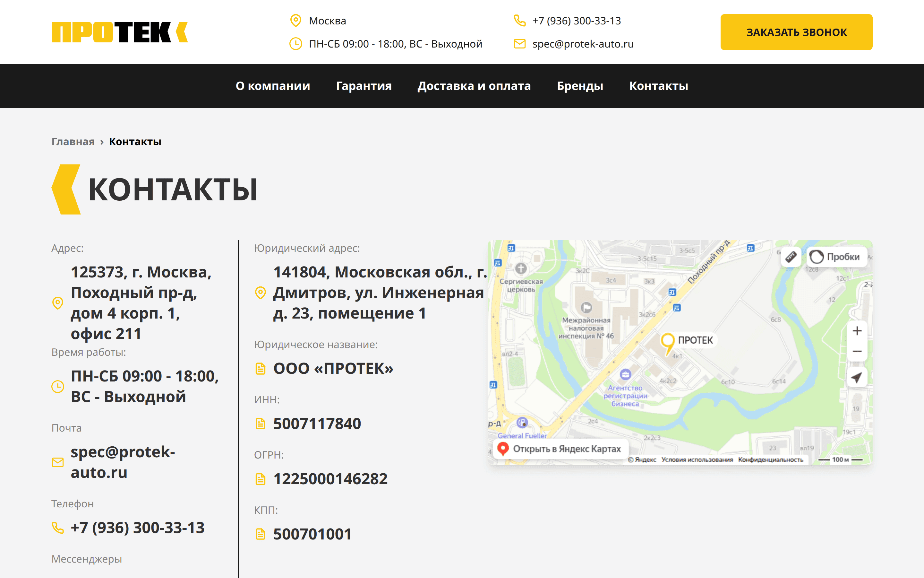Click the Мессенджеры label
Viewport: 924px width, 578px height.
pos(87,559)
